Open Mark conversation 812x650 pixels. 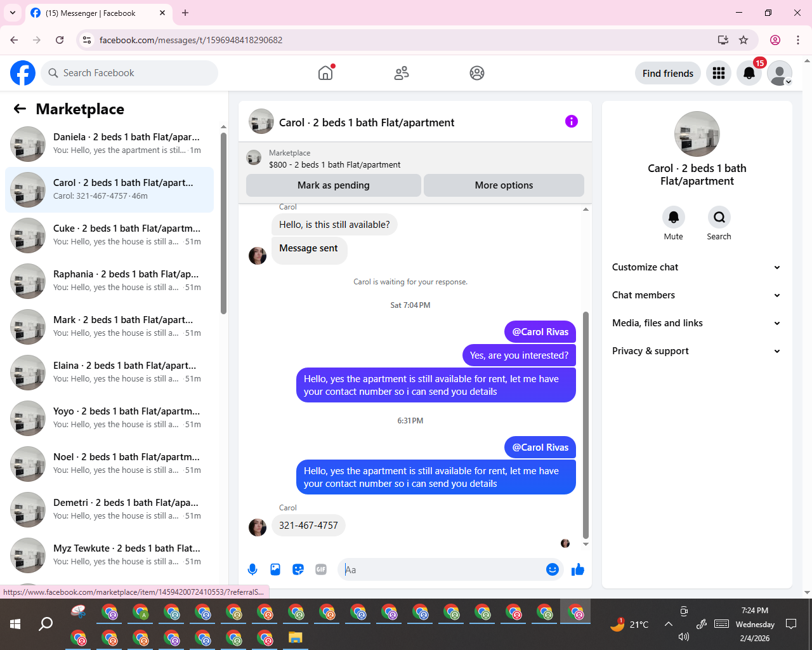(109, 327)
